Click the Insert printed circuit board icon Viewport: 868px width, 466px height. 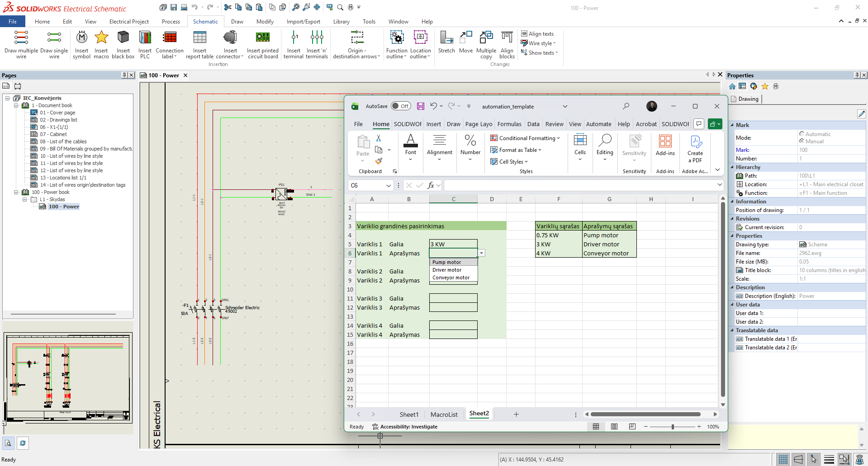[263, 37]
